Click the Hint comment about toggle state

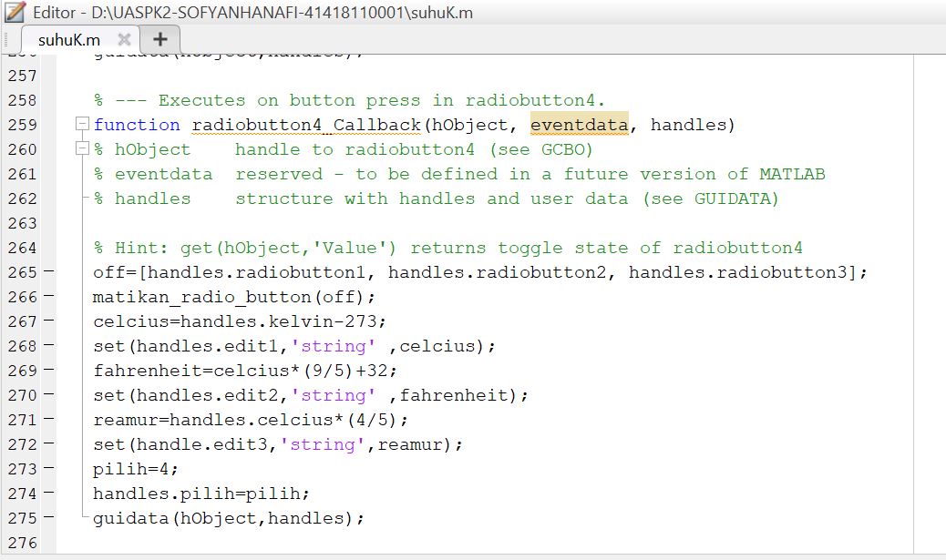365,248
